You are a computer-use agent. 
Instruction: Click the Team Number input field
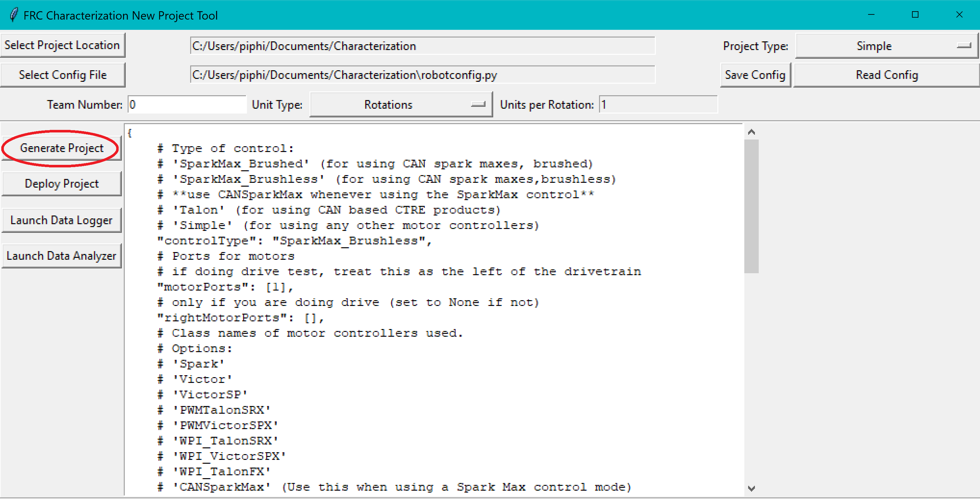187,105
